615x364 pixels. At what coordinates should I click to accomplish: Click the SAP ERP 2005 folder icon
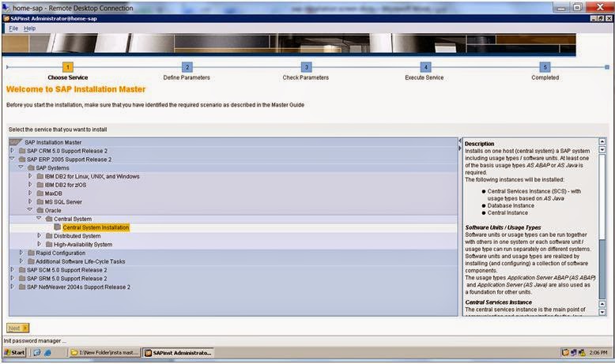pyautogui.click(x=22, y=159)
